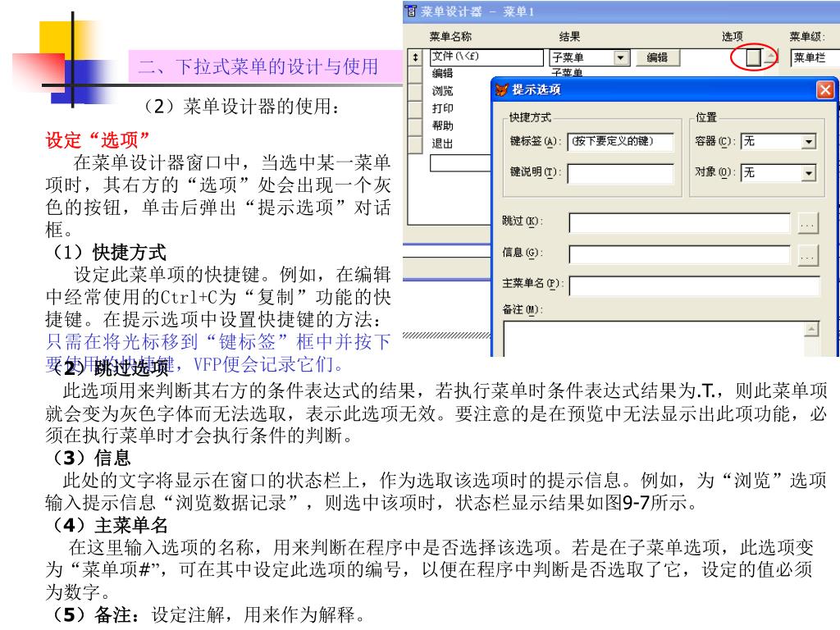Screen dimensions: 840x630
Task: Click the 子菜单 result text in 编辑 row
Action: (x=567, y=72)
